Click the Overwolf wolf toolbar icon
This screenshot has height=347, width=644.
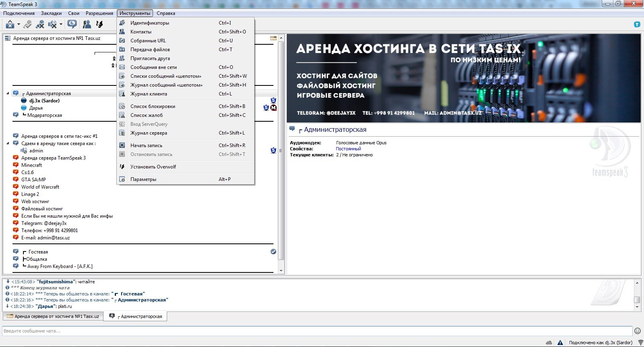pos(99,25)
